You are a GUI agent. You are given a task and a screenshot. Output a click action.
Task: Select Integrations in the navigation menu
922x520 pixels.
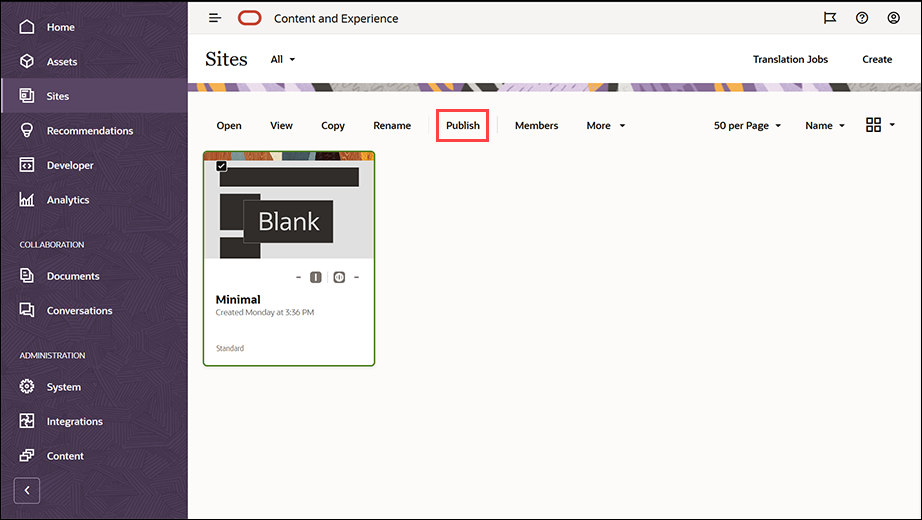click(x=75, y=421)
